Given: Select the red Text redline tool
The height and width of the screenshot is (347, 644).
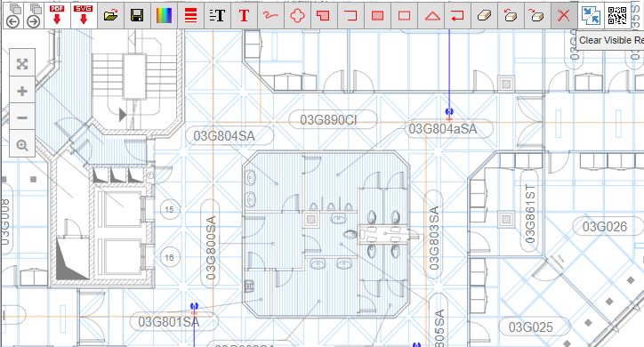Looking at the screenshot, I should click(x=244, y=15).
